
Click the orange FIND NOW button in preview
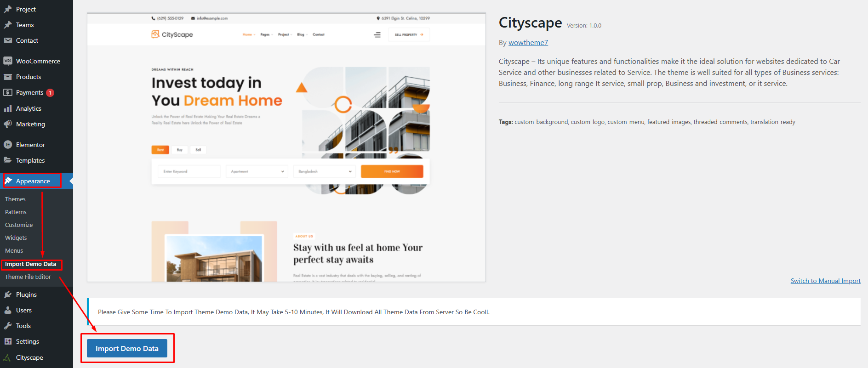click(x=392, y=171)
